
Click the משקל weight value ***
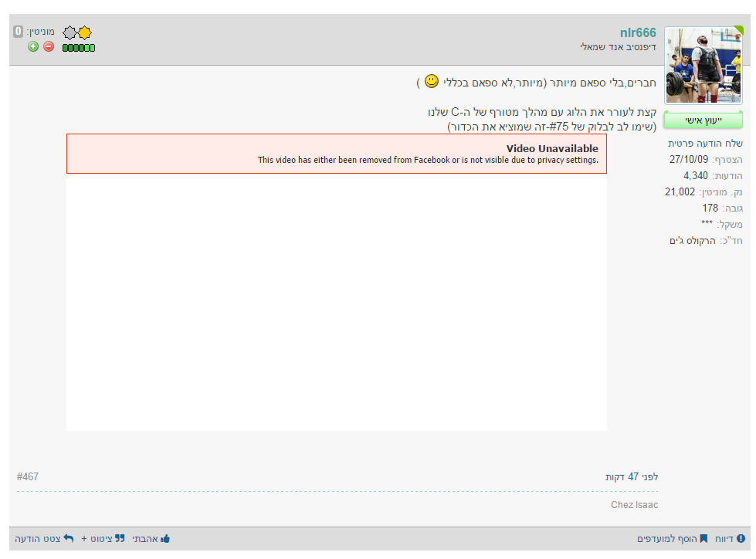[x=707, y=222]
